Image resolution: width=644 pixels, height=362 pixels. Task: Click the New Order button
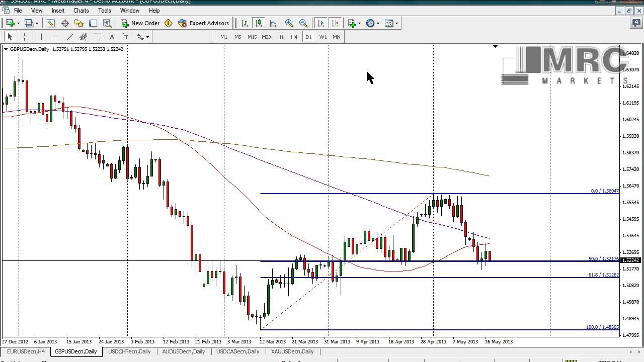140,23
